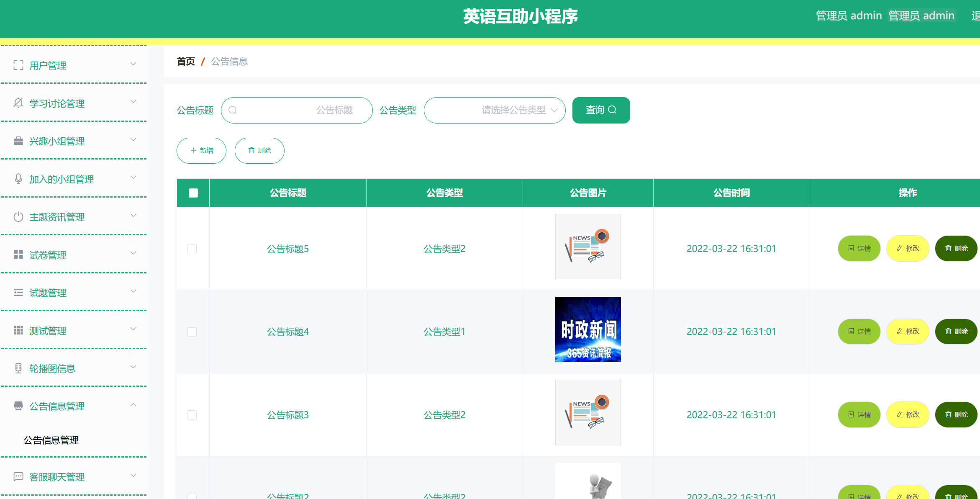Image resolution: width=980 pixels, height=499 pixels.
Task: Click the 用户管理 sidebar icon
Action: 18,65
